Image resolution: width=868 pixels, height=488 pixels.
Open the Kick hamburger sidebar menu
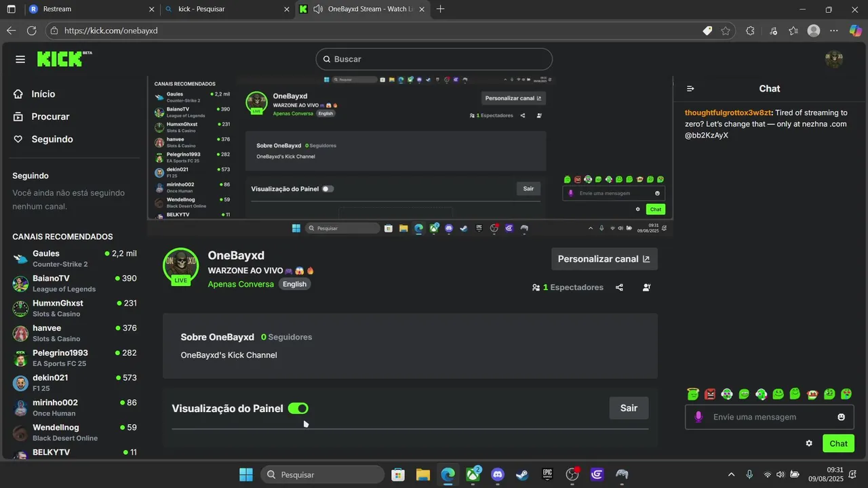pos(20,59)
